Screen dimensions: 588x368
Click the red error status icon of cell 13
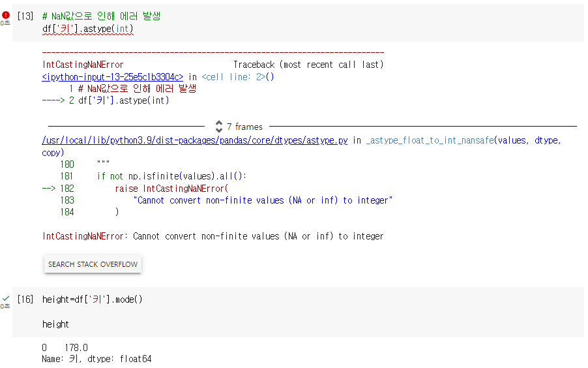[x=6, y=15]
